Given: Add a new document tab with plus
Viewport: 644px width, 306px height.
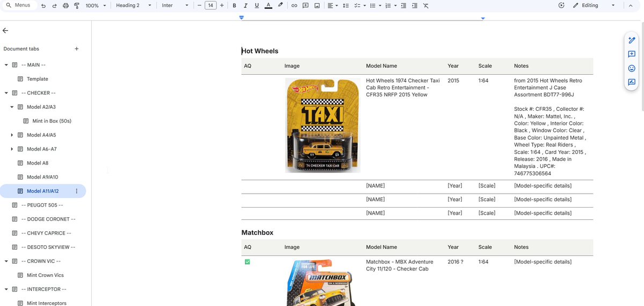Looking at the screenshot, I should [x=76, y=48].
